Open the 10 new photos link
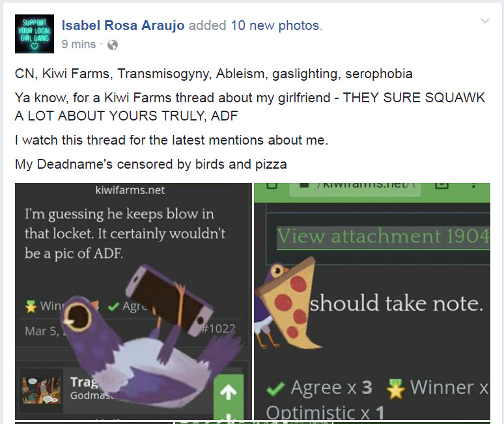504x424 pixels. pos(275,25)
